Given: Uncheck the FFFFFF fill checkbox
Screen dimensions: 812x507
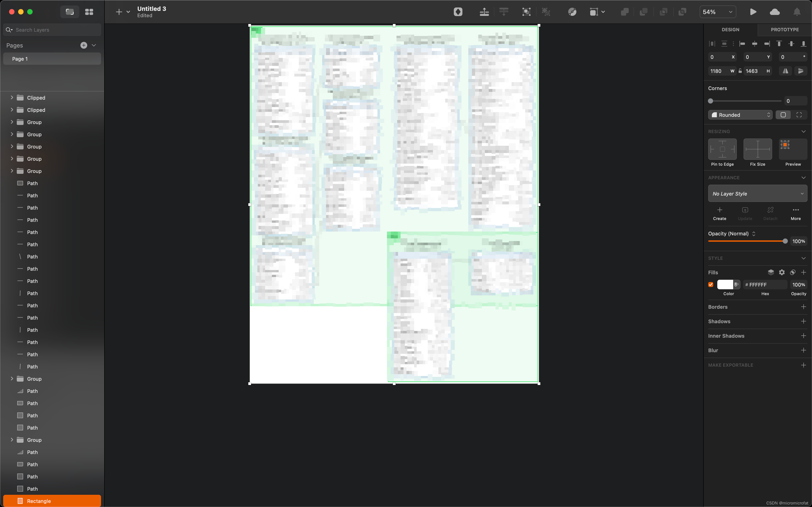Looking at the screenshot, I should (711, 284).
